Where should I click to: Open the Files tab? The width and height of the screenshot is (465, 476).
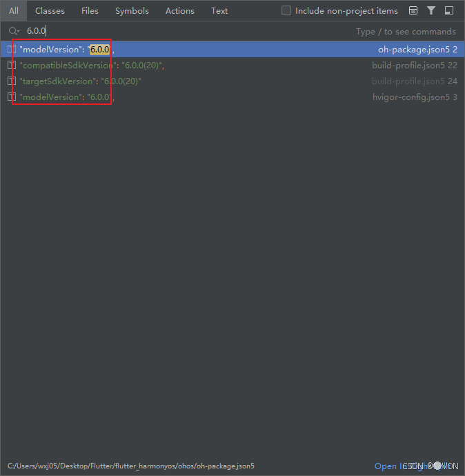point(90,11)
